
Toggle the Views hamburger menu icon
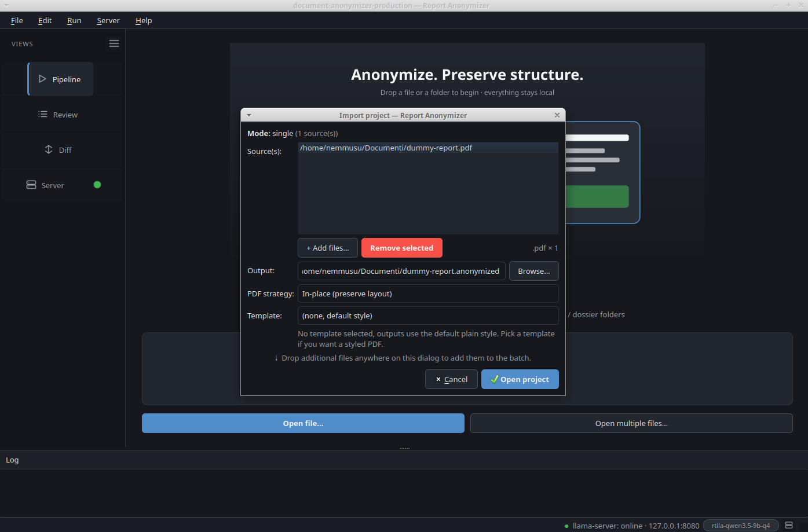pyautogui.click(x=114, y=43)
